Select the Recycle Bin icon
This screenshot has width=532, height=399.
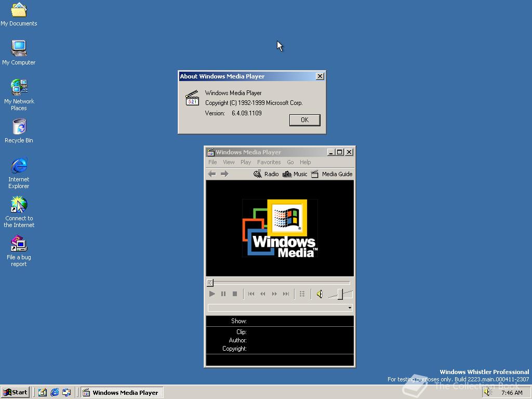(x=19, y=131)
